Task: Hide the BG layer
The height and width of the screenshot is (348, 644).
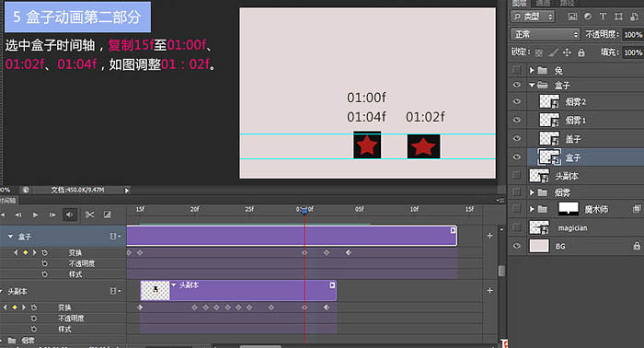Action: coord(517,246)
